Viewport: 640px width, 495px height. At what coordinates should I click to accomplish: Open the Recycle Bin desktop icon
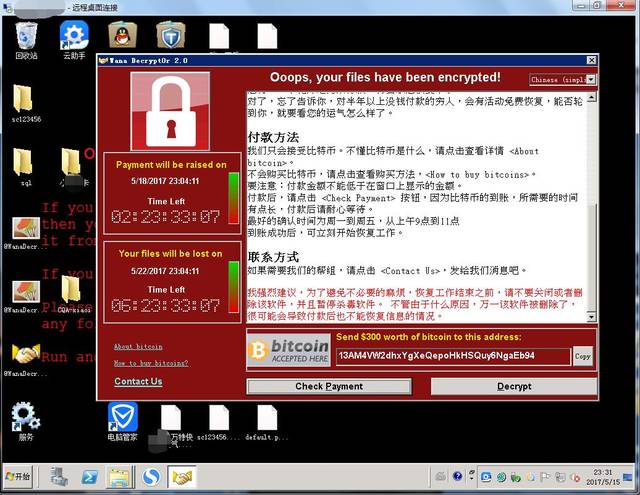26,36
